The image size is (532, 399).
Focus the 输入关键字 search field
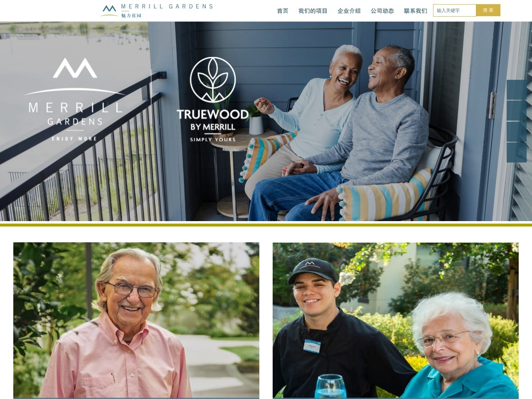coord(455,10)
